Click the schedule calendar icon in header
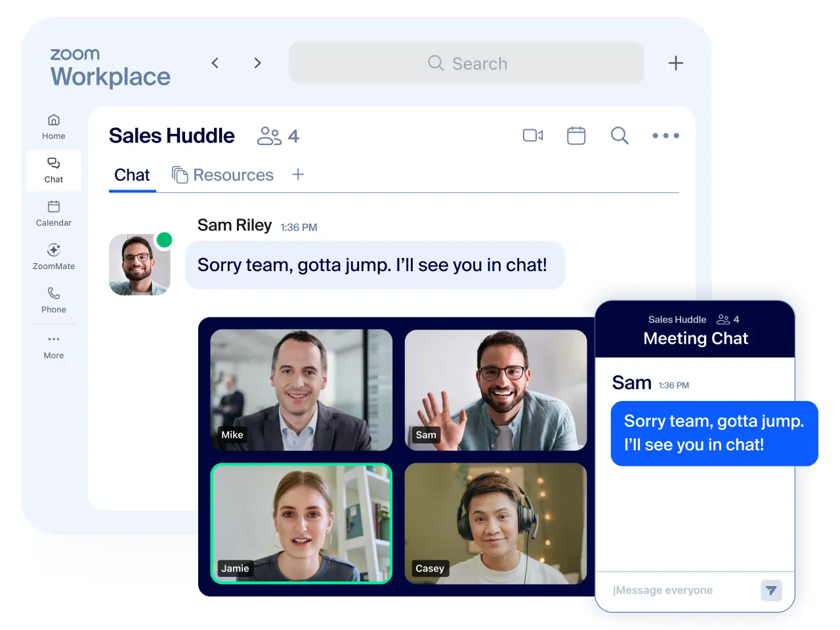The image size is (840, 630). 576,135
